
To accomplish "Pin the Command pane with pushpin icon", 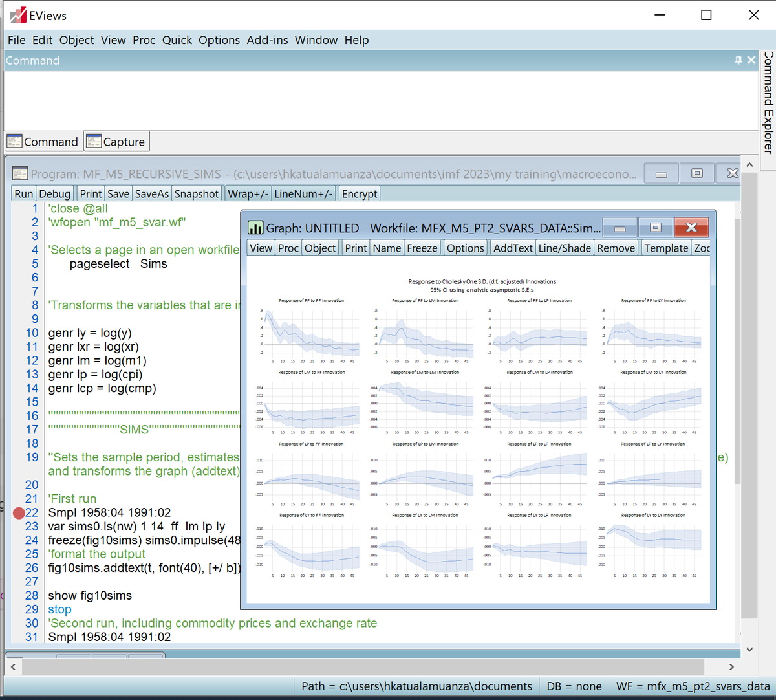I will pos(738,60).
